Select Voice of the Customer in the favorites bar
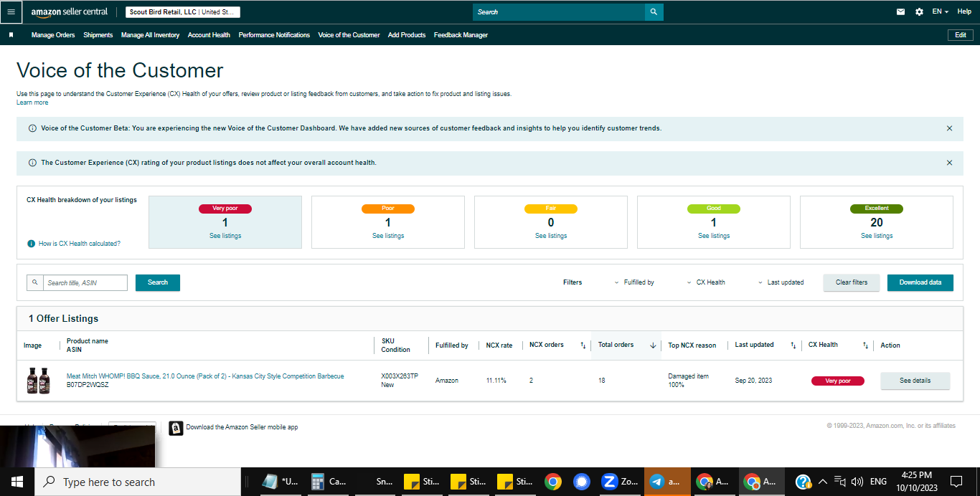This screenshot has height=496, width=980. pos(349,35)
